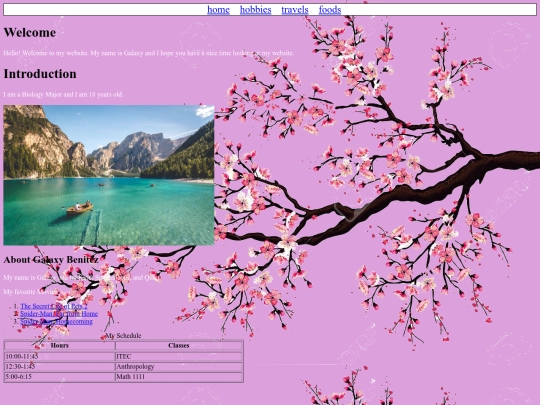Open the Spider-Man Homecoming link
The height and width of the screenshot is (405, 540).
(56, 321)
